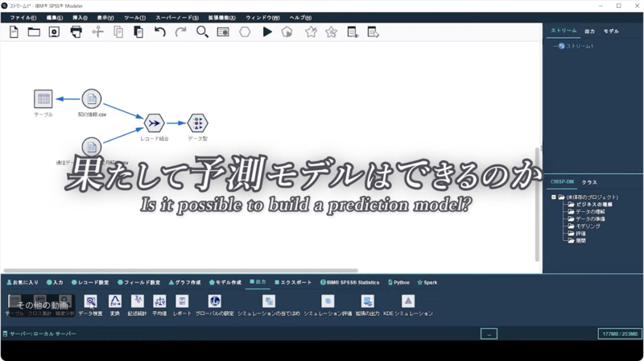Search nodes with the magnifier icon
The image size is (644, 361).
tap(202, 31)
